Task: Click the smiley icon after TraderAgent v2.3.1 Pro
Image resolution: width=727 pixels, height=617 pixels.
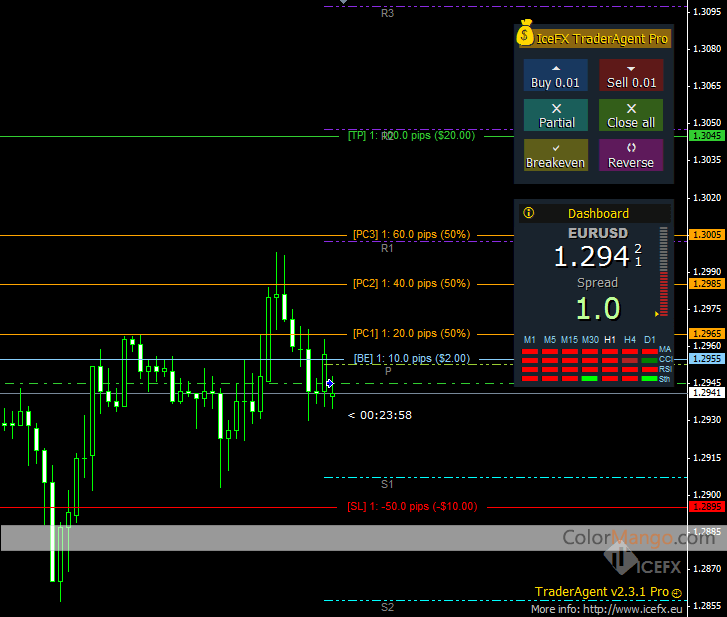Action: click(677, 593)
